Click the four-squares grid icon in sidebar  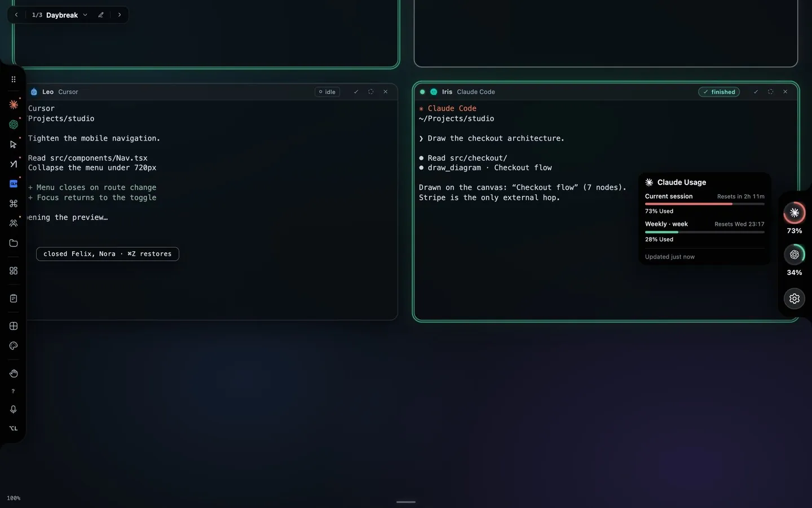click(14, 271)
